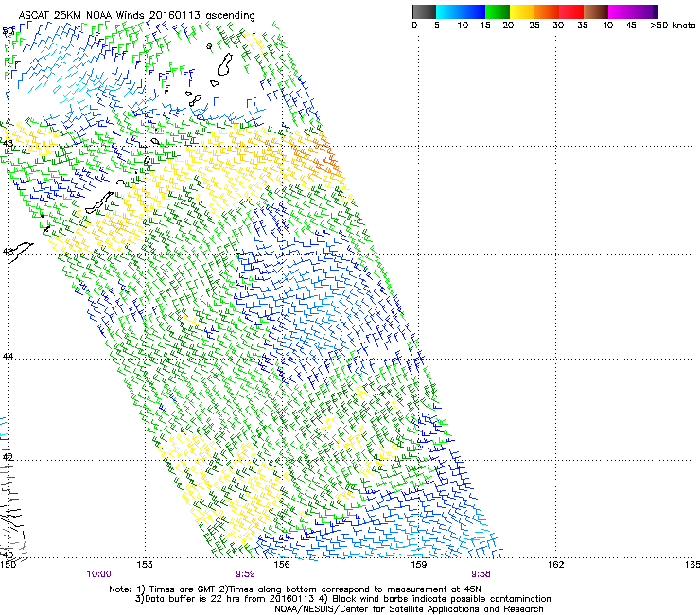Click the "10" color scale label
The width and height of the screenshot is (700, 615).
[463, 26]
